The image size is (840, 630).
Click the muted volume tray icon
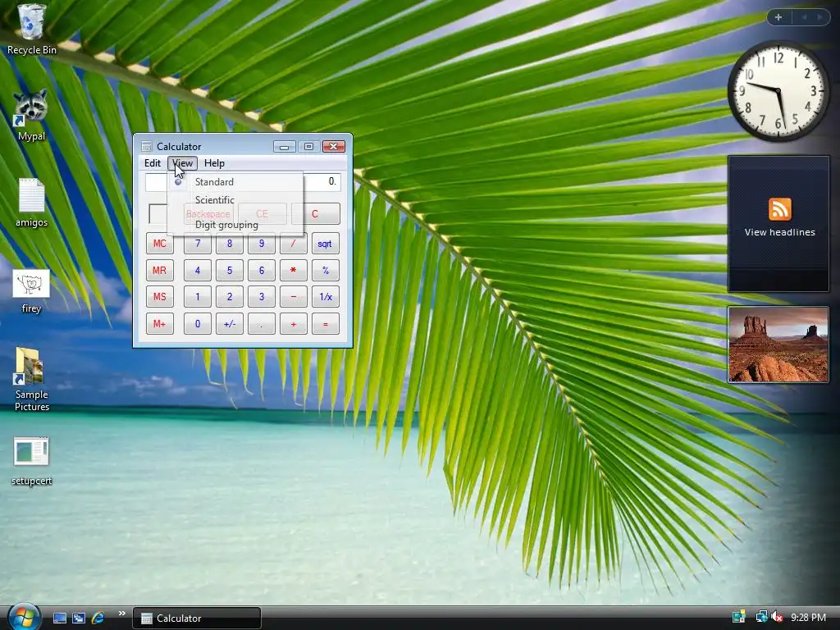coord(776,617)
